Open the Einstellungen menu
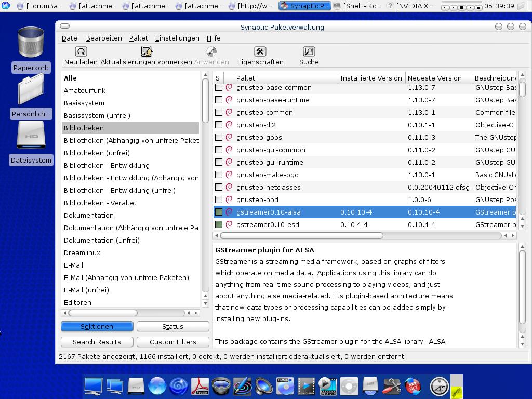 pyautogui.click(x=177, y=38)
